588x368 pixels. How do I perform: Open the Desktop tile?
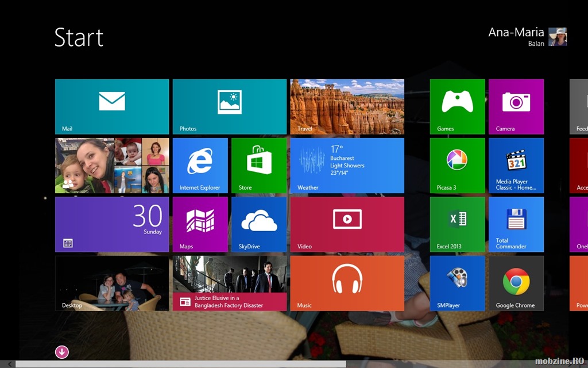coord(112,283)
